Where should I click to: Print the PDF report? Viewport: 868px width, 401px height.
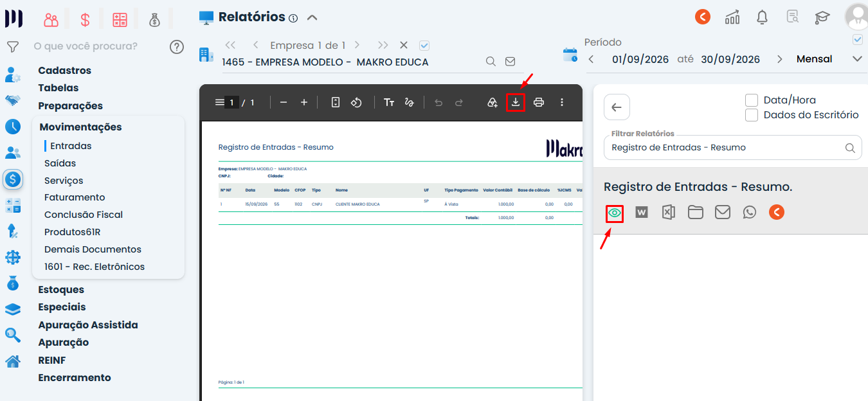click(x=539, y=102)
